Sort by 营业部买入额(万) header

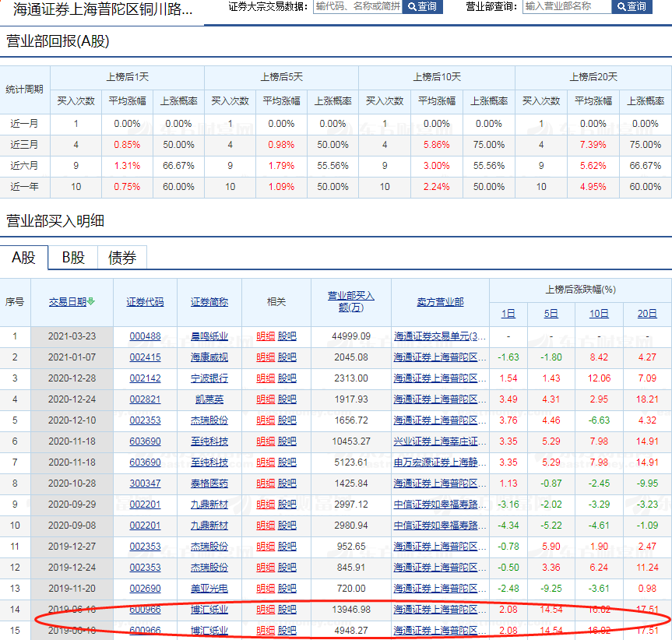point(351,301)
